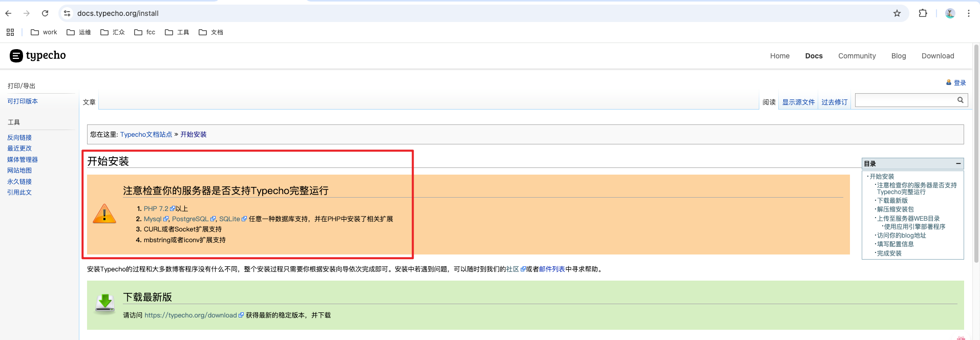
Task: Open the Community nav item
Action: click(x=857, y=56)
